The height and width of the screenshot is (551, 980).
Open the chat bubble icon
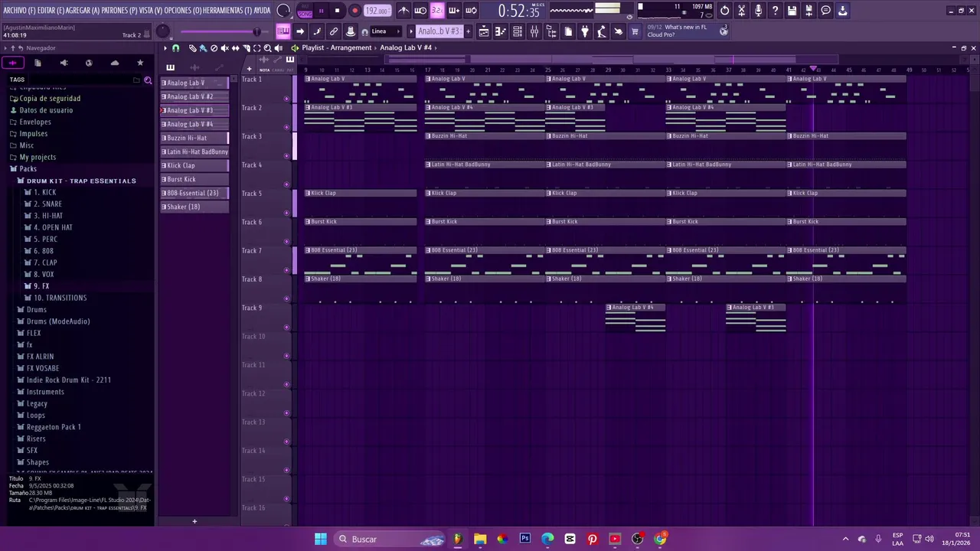click(x=825, y=11)
